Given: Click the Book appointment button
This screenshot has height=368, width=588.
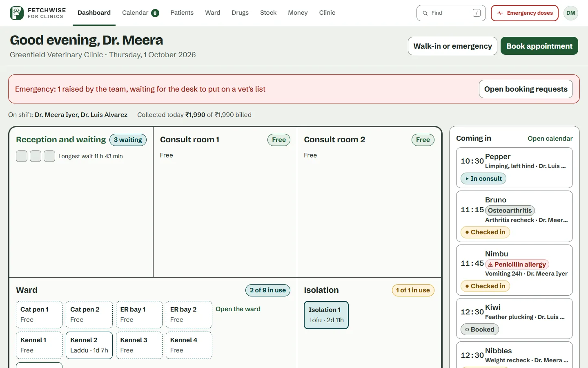Looking at the screenshot, I should (539, 46).
